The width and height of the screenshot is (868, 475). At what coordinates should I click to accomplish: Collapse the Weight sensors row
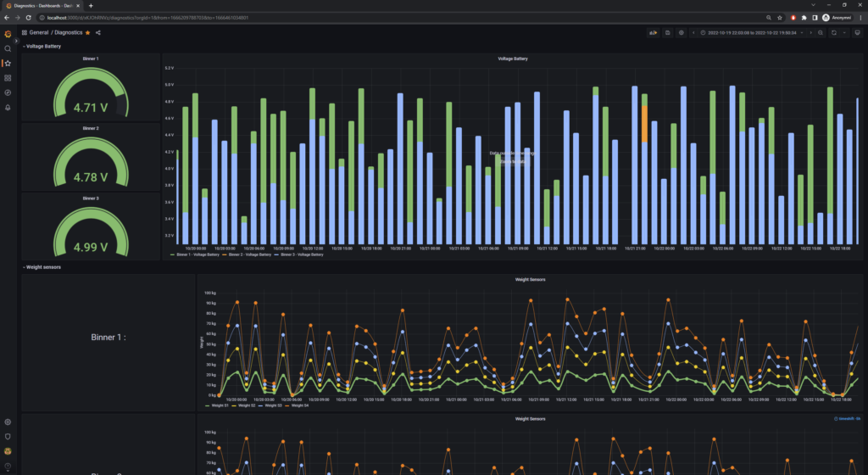pyautogui.click(x=42, y=267)
